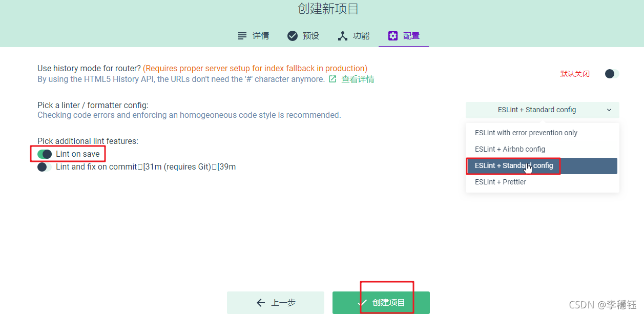The width and height of the screenshot is (644, 314).
Task: Collapse the linter config dropdown arrow
Action: pos(609,110)
